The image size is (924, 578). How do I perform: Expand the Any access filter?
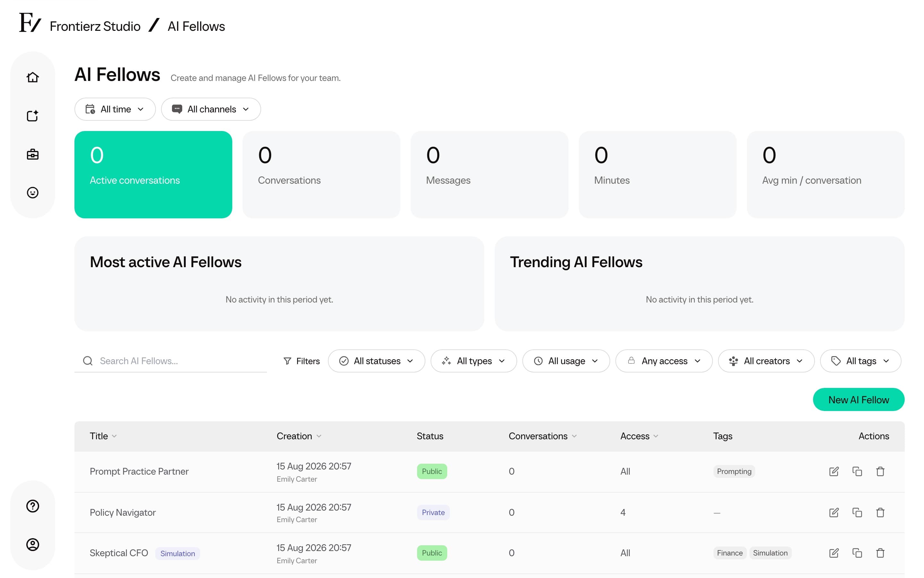point(664,361)
